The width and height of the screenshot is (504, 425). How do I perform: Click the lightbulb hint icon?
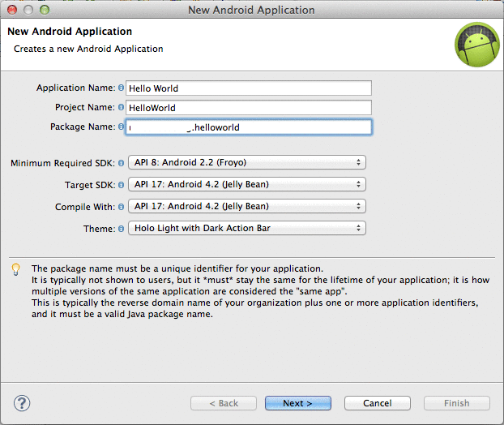pyautogui.click(x=15, y=269)
